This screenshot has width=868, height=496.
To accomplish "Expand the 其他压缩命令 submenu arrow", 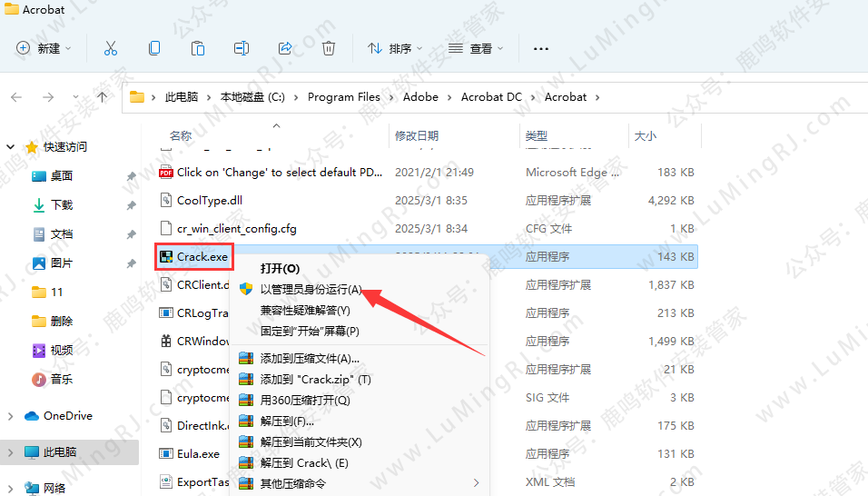I will point(476,483).
